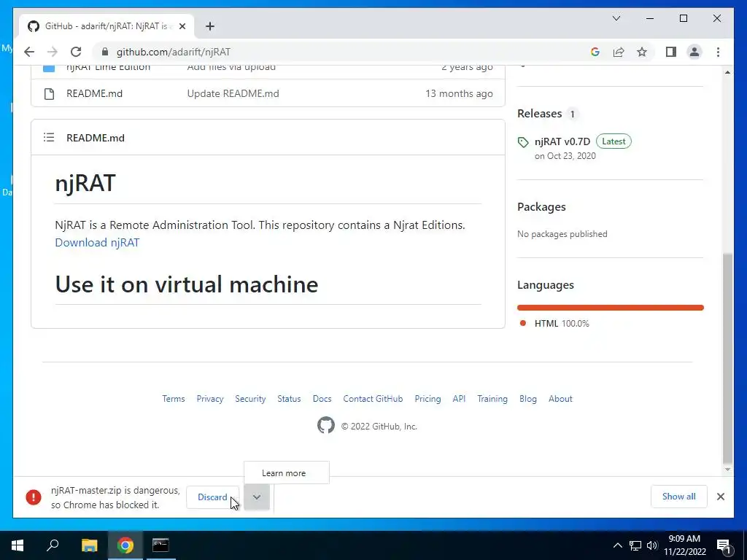Screen dimensions: 747x560
Task: Open the Privacy footer link
Action: click(x=210, y=399)
